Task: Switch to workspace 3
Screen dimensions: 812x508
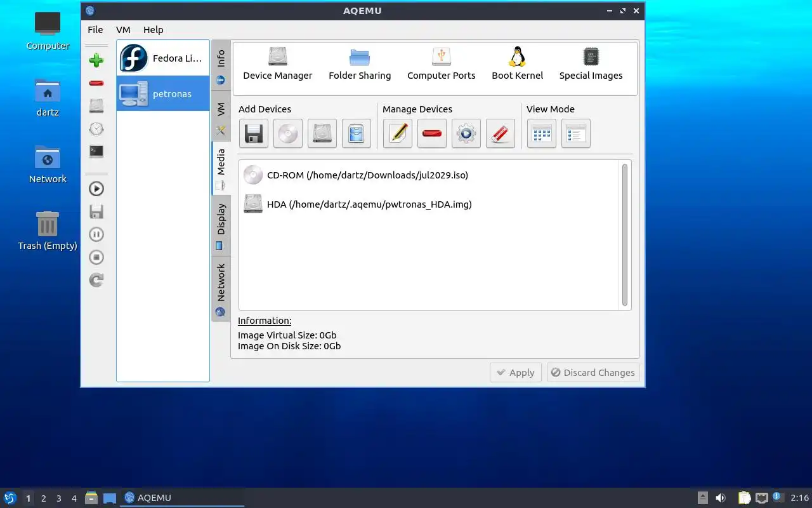Action: tap(59, 498)
